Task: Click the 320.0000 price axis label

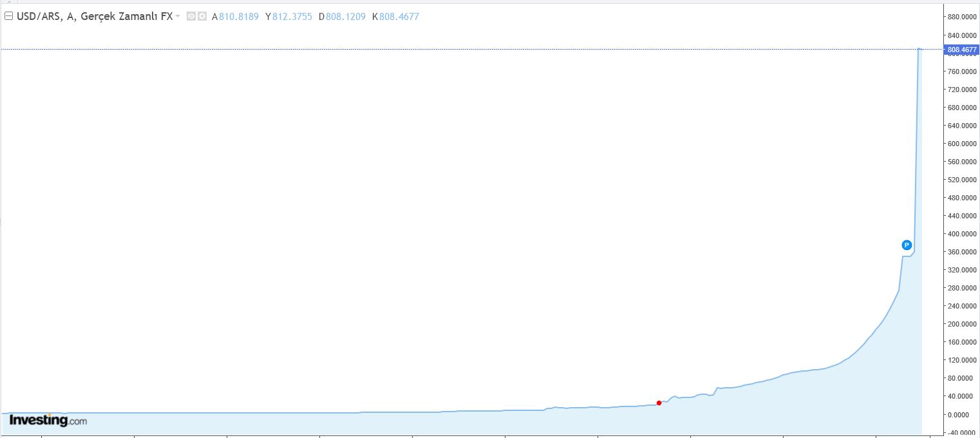Action: [x=962, y=270]
